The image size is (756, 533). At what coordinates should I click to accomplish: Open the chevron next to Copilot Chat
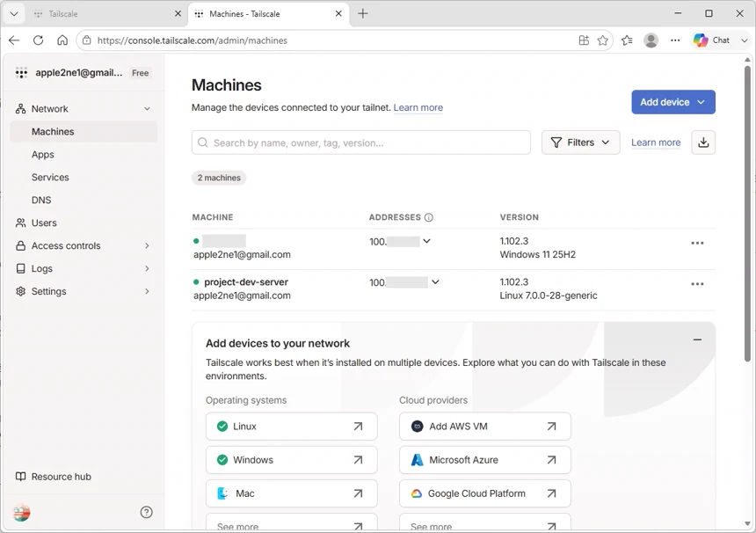744,40
